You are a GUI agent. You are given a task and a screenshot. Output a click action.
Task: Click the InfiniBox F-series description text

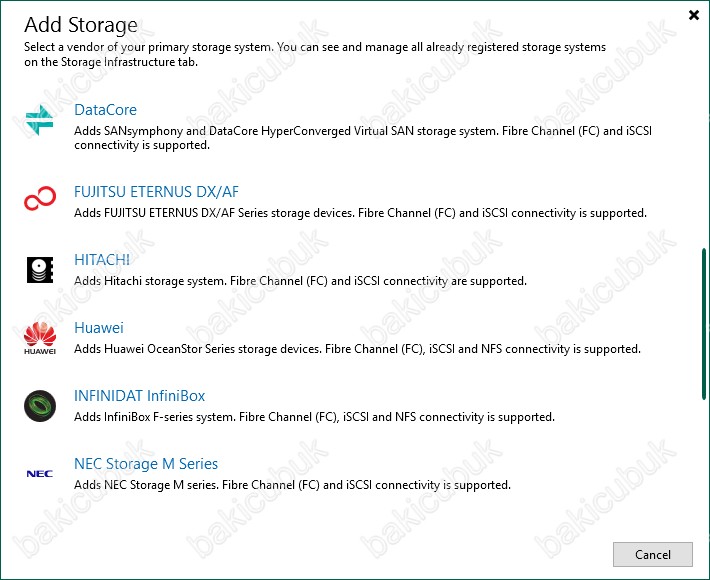314,417
